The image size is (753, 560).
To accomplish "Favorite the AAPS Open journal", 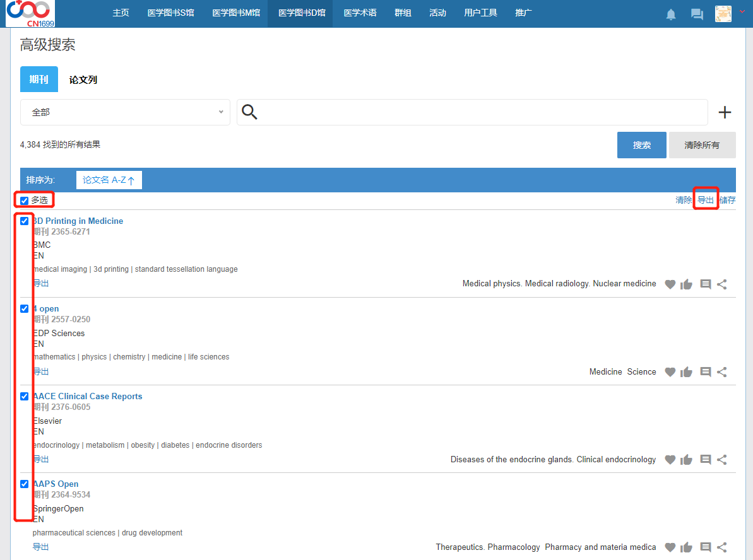I will click(x=670, y=547).
